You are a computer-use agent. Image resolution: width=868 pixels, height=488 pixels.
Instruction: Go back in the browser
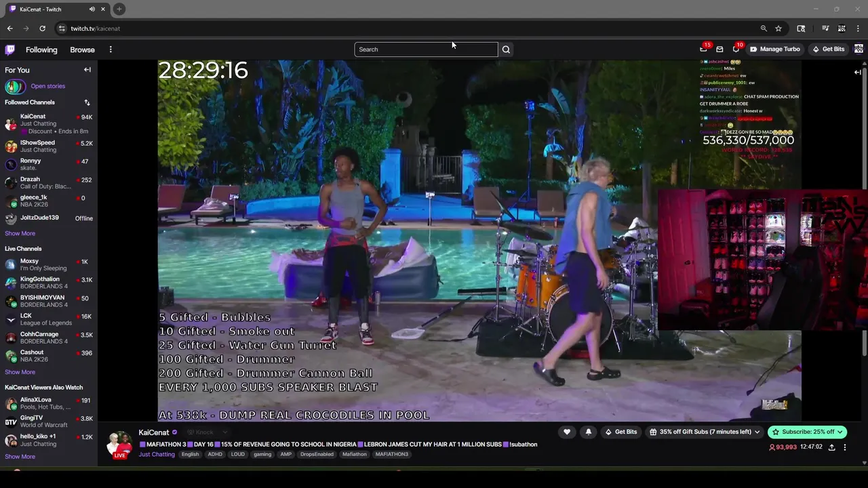coord(10,28)
